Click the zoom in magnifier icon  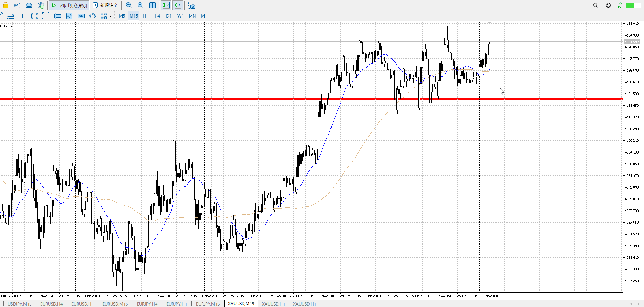click(x=129, y=5)
